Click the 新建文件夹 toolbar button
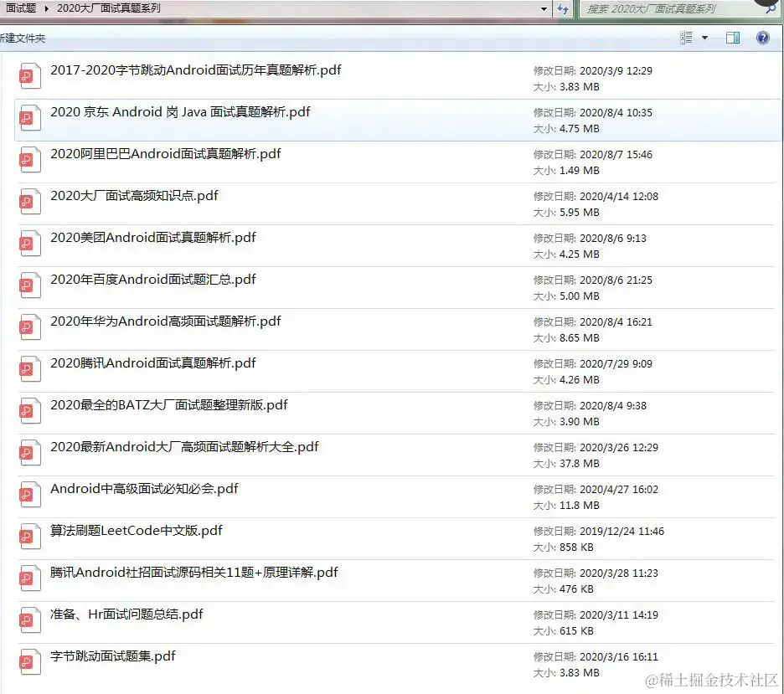 click(x=23, y=38)
